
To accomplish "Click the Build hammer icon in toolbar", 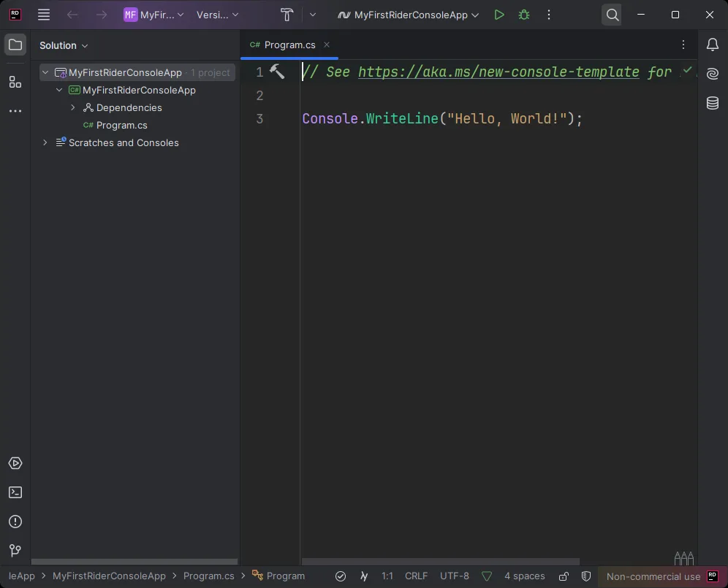I will pyautogui.click(x=287, y=15).
